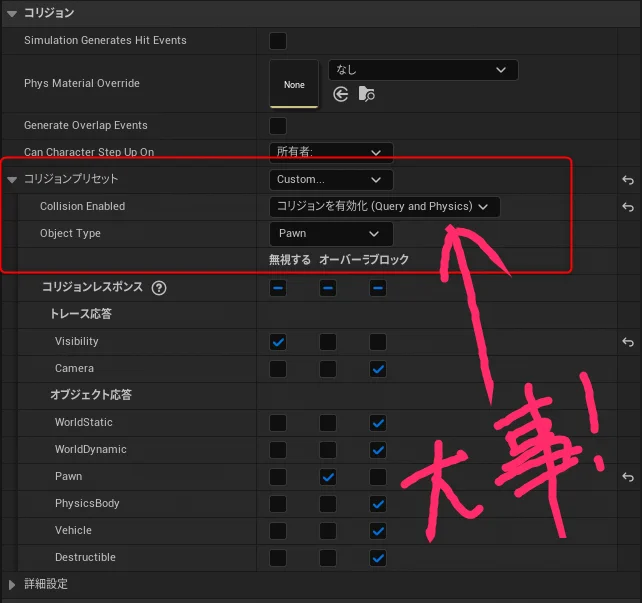Uncheck Vehicle block checkbox
The width and height of the screenshot is (642, 603).
pos(378,531)
